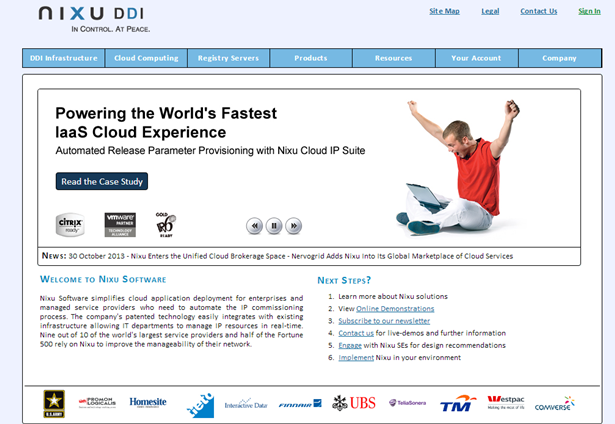Viewport: 615px width, 424px height.
Task: Click the Nixu DDI logo
Action: point(94,19)
